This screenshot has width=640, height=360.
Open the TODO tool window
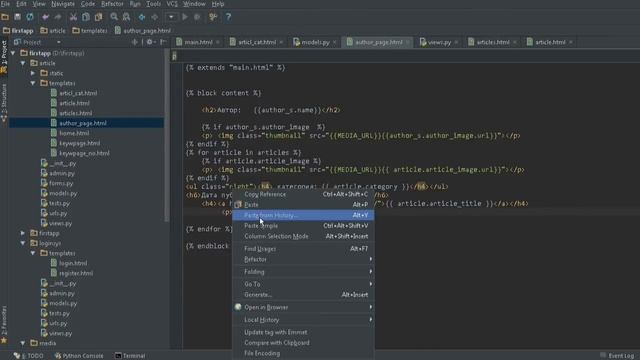click(x=29, y=356)
